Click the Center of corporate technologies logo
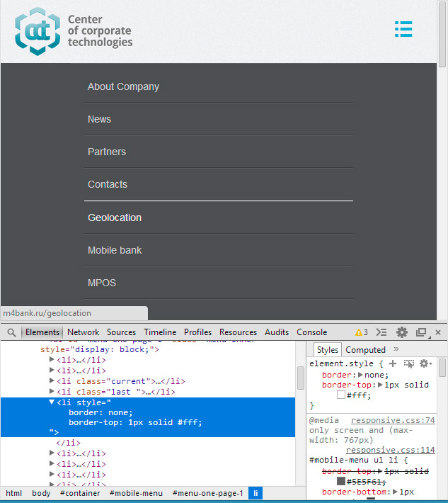This screenshot has width=448, height=503. click(74, 32)
